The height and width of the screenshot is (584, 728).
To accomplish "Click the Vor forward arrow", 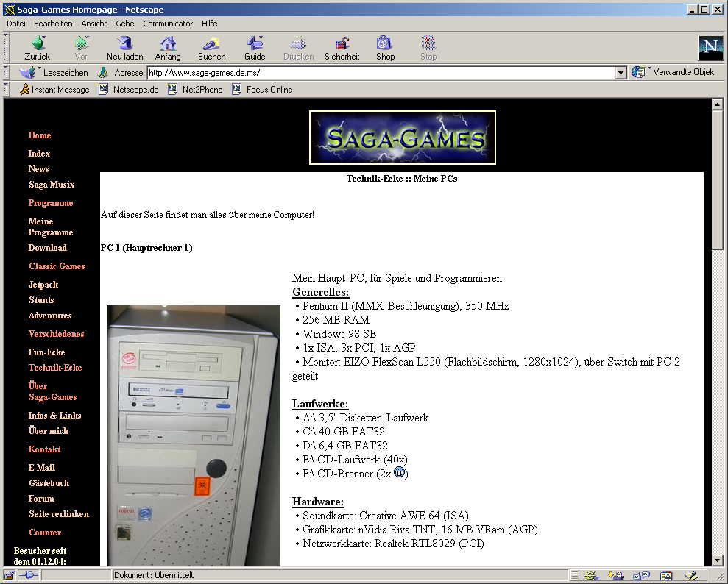I will [81, 49].
